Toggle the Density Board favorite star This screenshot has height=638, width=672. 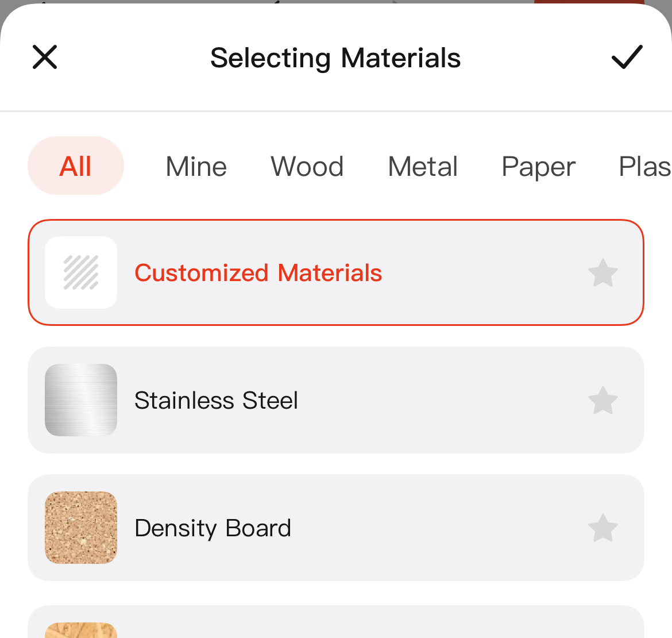603,528
